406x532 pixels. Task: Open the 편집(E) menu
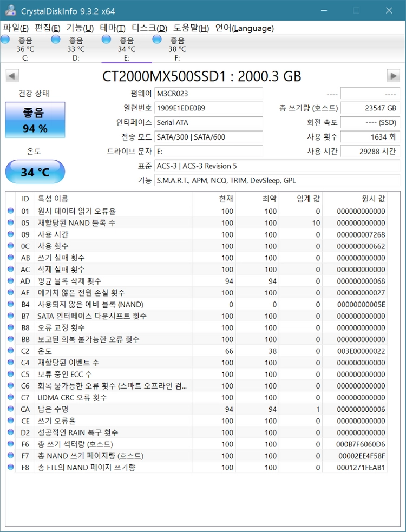click(48, 28)
